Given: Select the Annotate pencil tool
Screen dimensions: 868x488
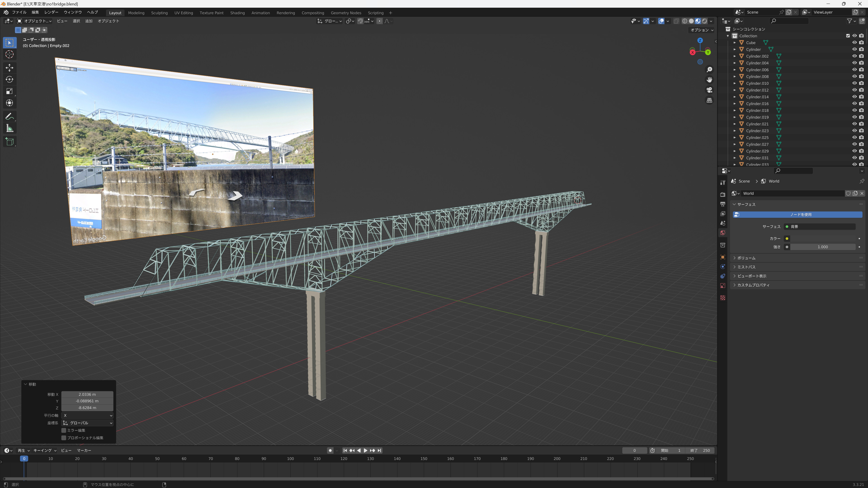Looking at the screenshot, I should point(9,117).
